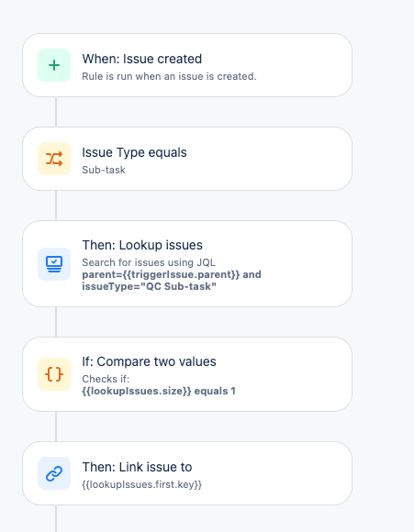
Task: Click connector line between trigger and Issue Type condition
Action: [x=56, y=112]
